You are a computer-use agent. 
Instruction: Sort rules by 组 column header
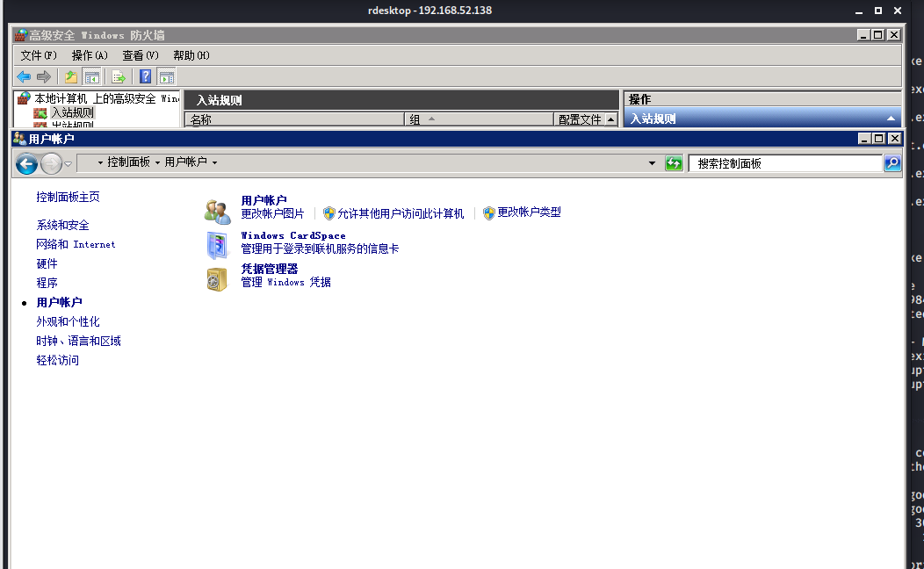pyautogui.click(x=479, y=119)
